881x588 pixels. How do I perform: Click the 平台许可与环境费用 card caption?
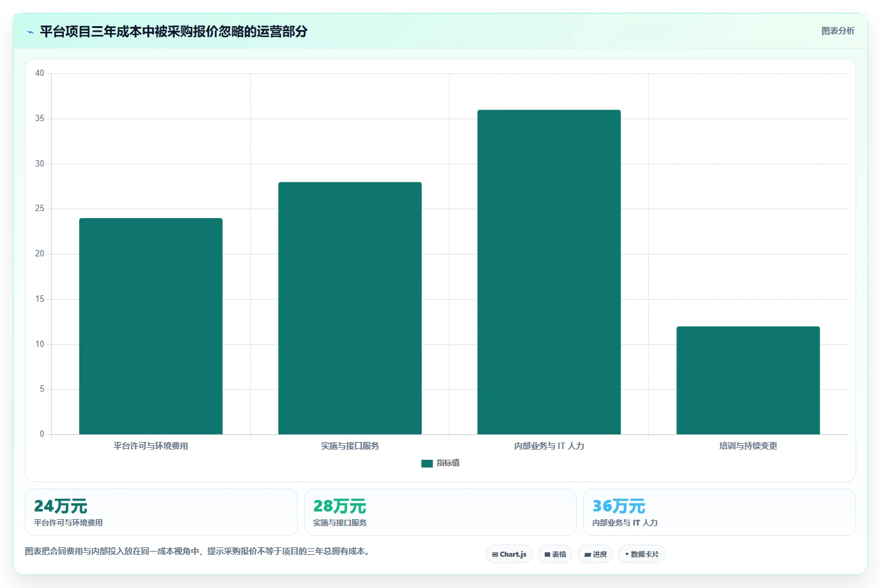[68, 522]
